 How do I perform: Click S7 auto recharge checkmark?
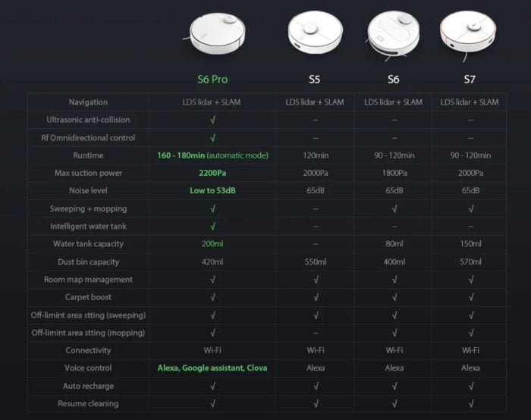click(x=470, y=386)
